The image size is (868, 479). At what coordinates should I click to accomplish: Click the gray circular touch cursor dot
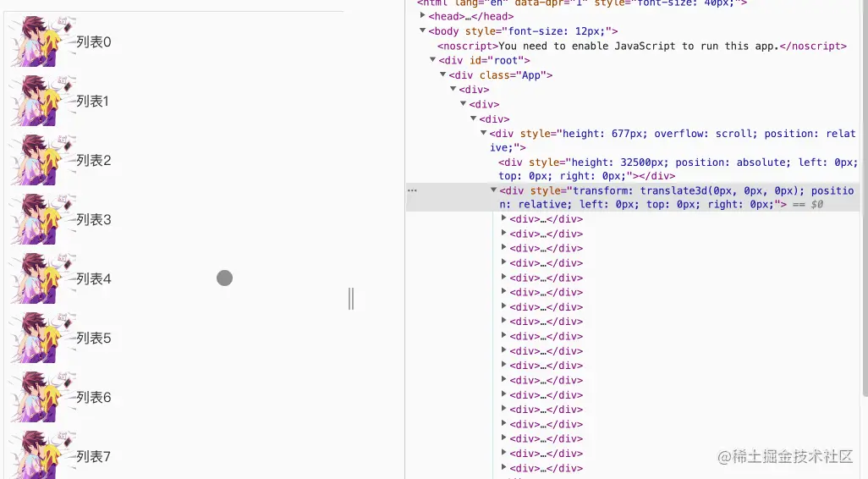point(224,278)
